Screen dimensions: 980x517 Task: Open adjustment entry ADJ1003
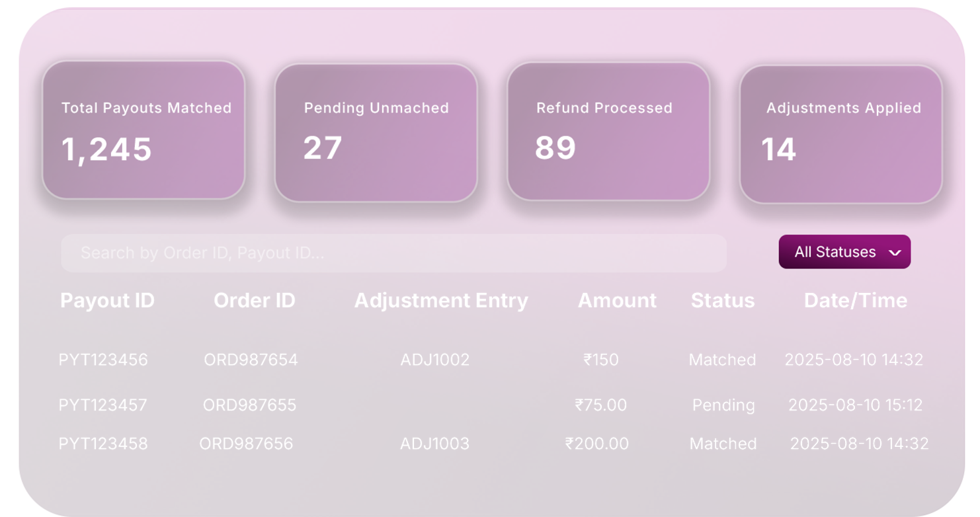click(x=434, y=444)
